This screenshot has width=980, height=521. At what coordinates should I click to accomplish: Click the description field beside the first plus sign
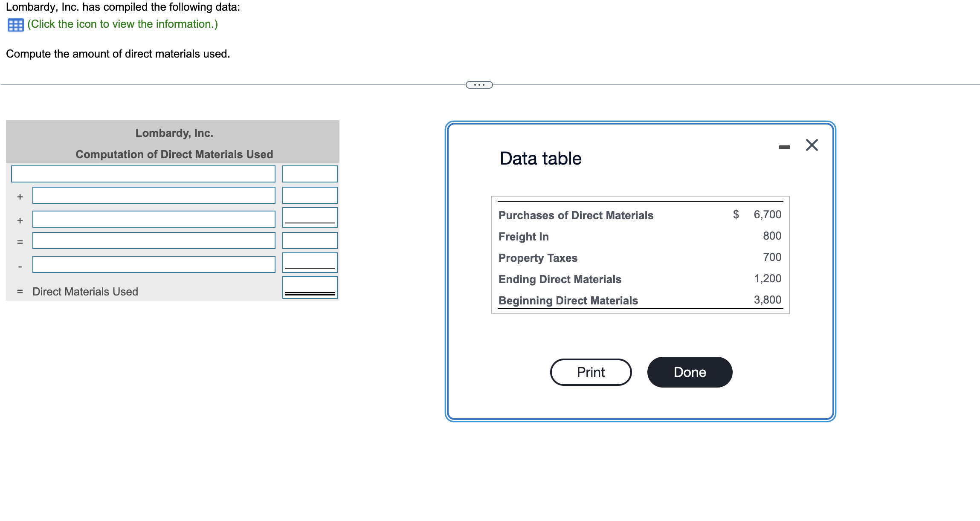point(154,196)
